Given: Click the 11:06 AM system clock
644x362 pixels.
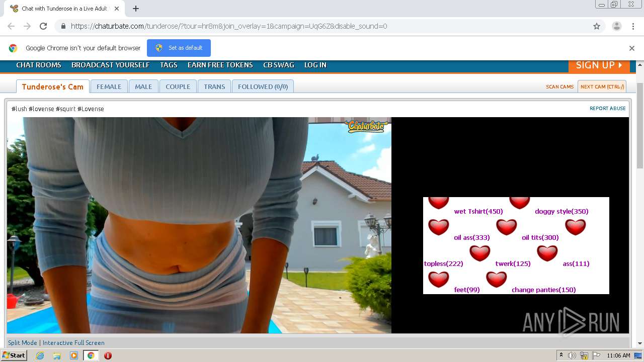Looking at the screenshot, I should tap(618, 355).
